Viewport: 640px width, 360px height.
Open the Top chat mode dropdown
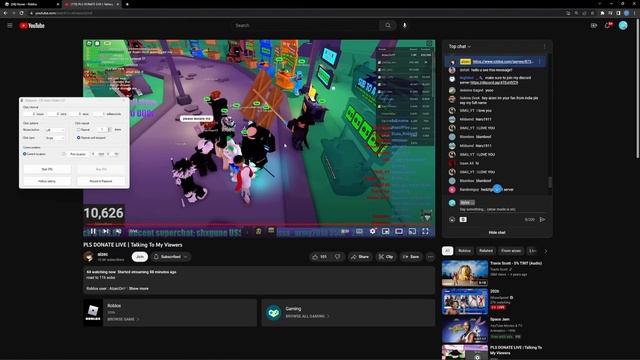click(460, 47)
